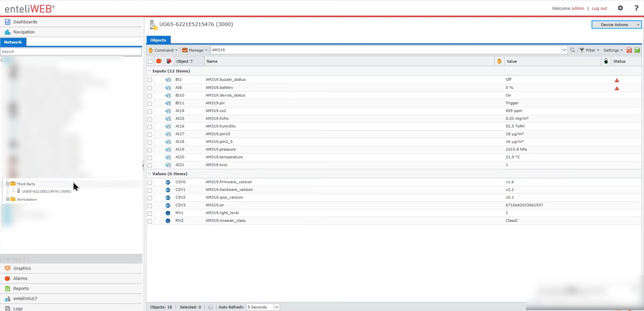This screenshot has height=311, width=644.
Task: Click the Dashboards sidebar icon
Action: 7,22
